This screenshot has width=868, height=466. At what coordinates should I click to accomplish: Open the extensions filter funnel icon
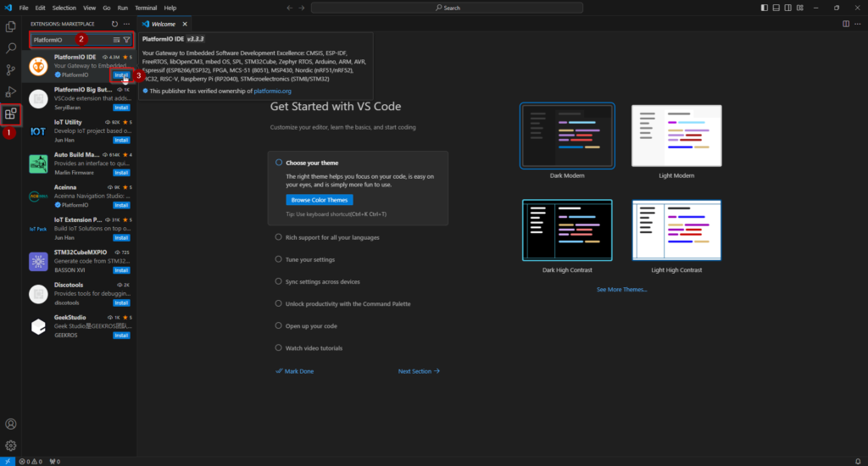pos(127,40)
